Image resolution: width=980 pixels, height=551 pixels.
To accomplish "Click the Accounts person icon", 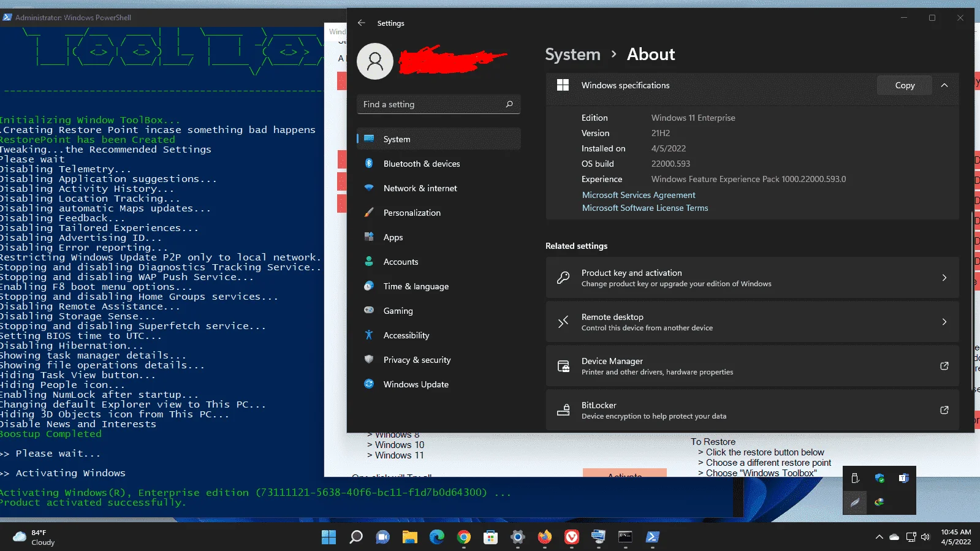I will tap(369, 261).
